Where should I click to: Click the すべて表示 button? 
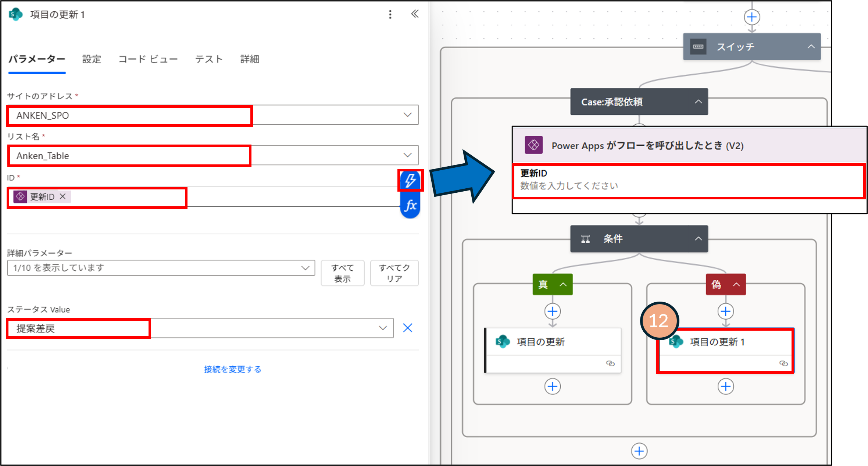point(342,273)
